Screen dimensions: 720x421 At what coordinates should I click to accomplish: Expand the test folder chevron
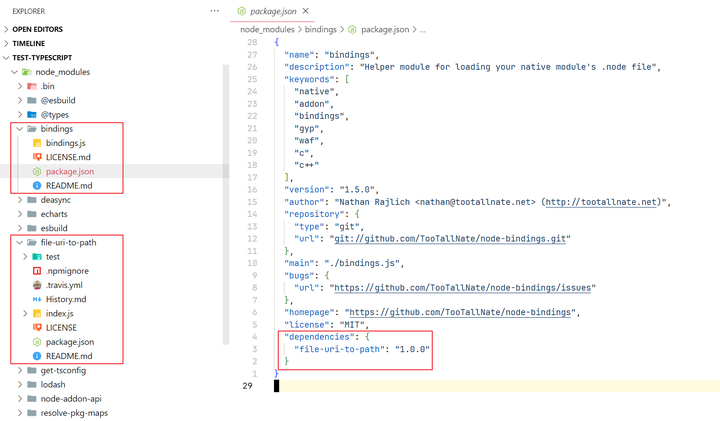click(x=25, y=257)
